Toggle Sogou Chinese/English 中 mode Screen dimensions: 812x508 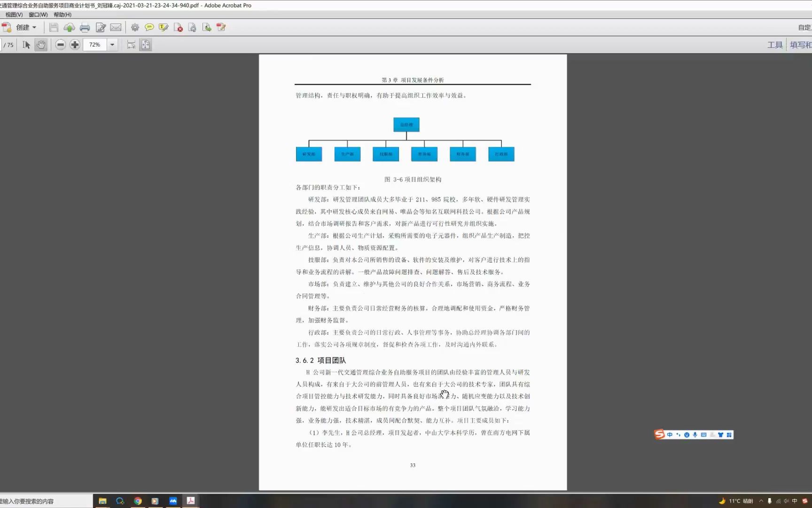tap(670, 435)
